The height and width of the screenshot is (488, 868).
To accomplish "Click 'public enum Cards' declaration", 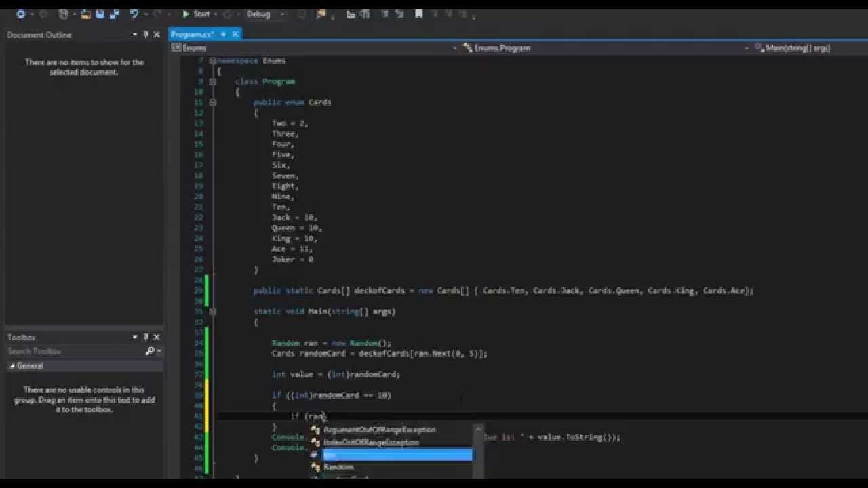I will point(292,102).
